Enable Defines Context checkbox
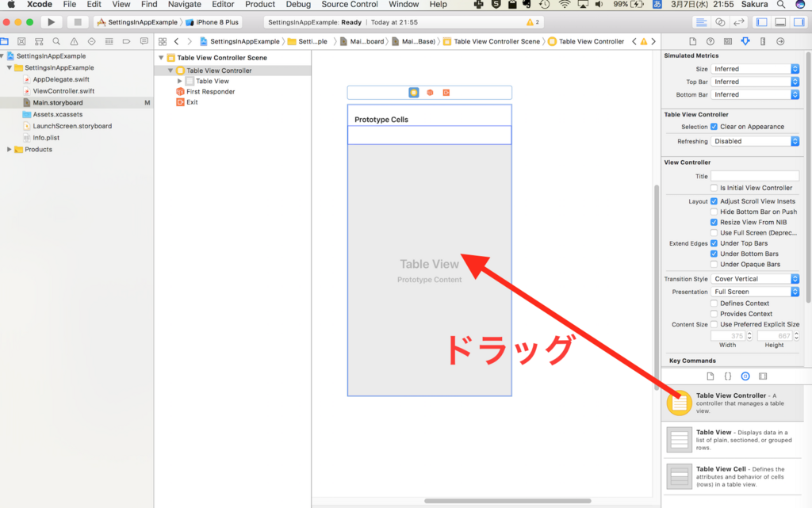This screenshot has width=812, height=508. click(x=714, y=304)
